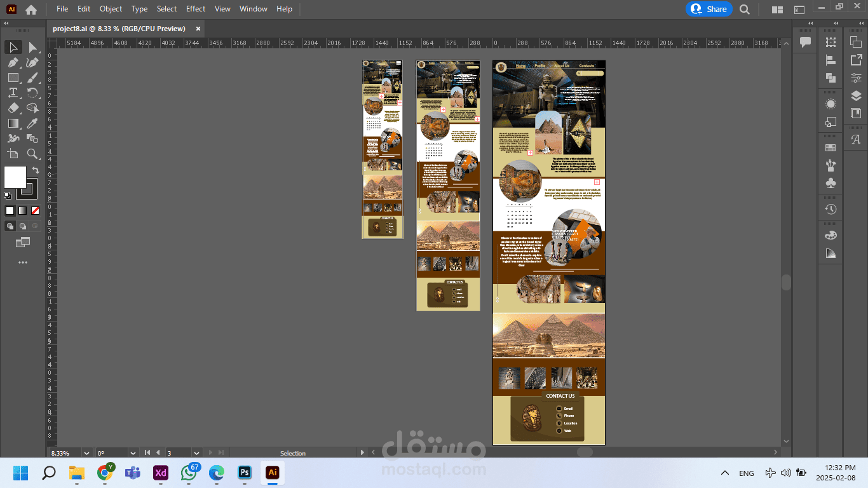Open the Transform panel
The height and width of the screenshot is (488, 868).
(831, 43)
